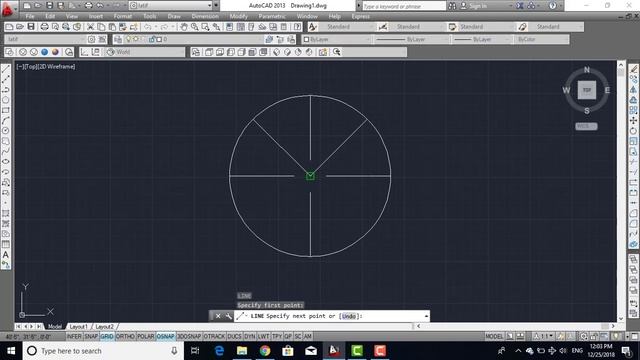Open the World UCS dropdown

(144, 52)
